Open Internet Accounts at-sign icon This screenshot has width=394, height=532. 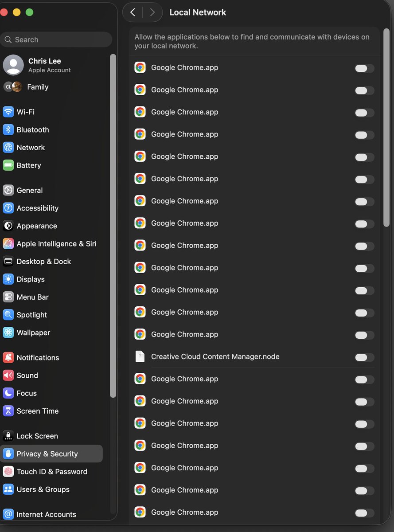tap(8, 514)
